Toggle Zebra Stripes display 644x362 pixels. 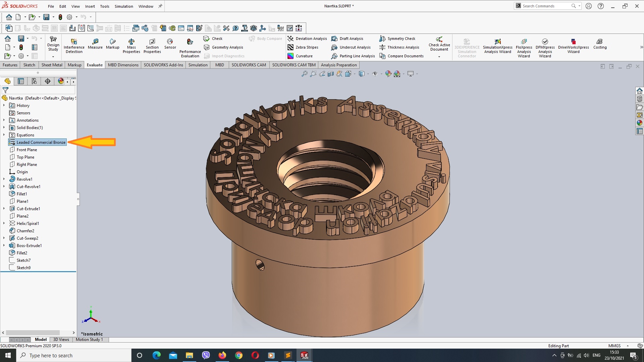point(303,47)
